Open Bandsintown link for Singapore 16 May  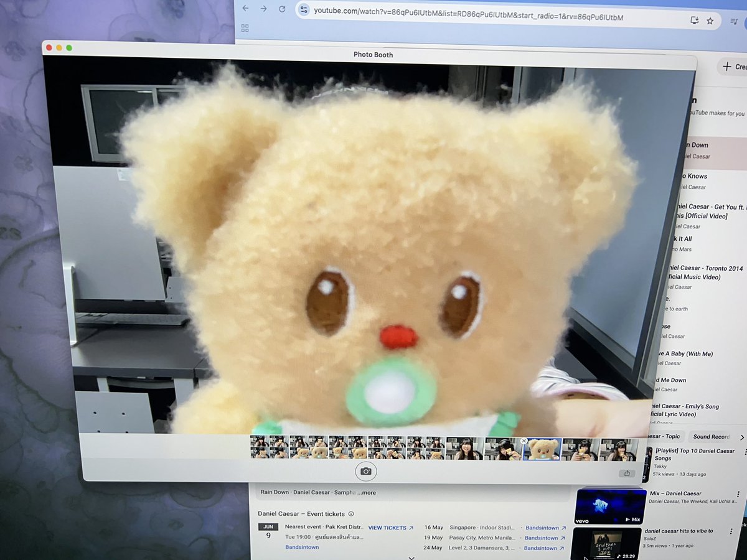546,528
